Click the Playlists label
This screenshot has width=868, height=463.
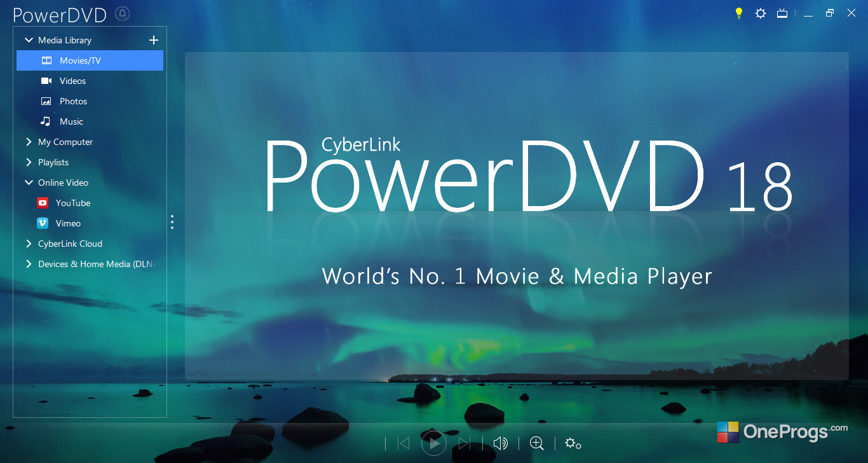[53, 162]
